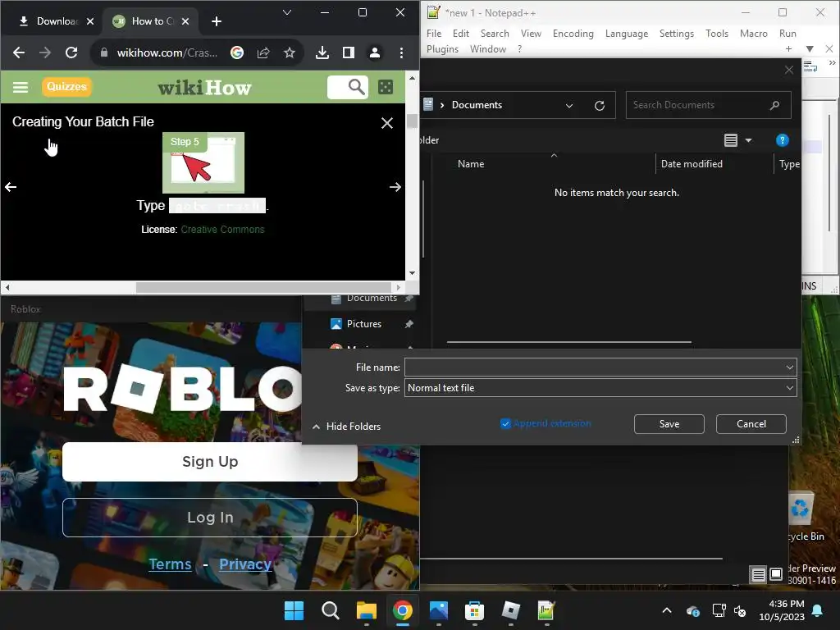Click in the File name field
Viewport: 840px width, 630px height.
(x=595, y=367)
